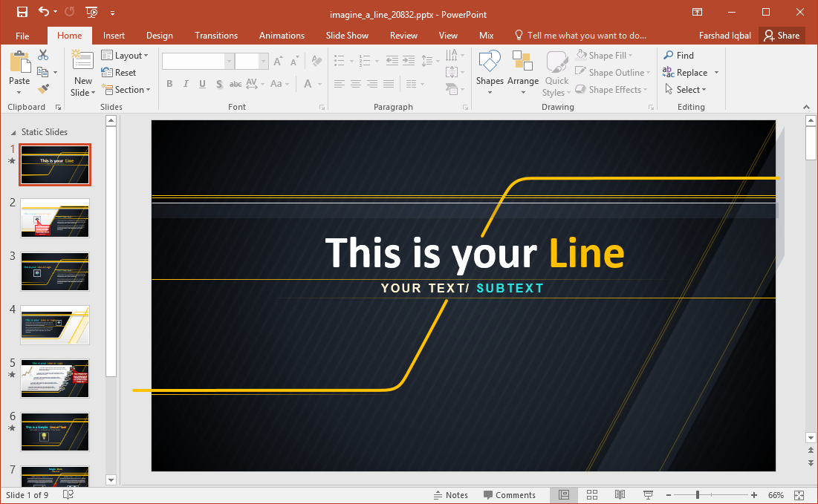
Task: Click zoom out minus button
Action: [668, 495]
